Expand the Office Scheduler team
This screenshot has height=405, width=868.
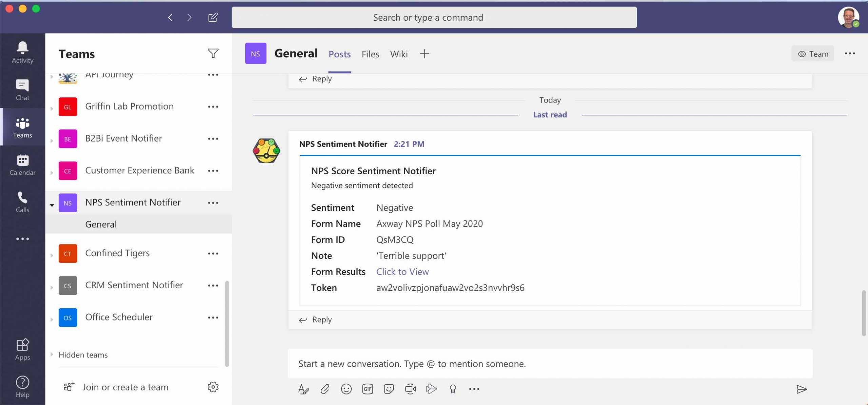click(52, 319)
